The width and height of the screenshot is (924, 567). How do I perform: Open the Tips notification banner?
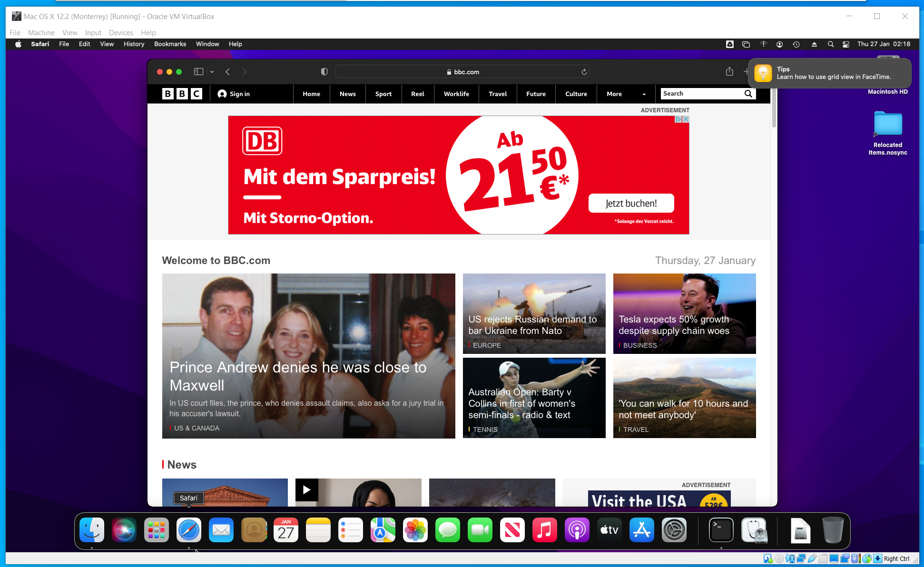pyautogui.click(x=829, y=73)
